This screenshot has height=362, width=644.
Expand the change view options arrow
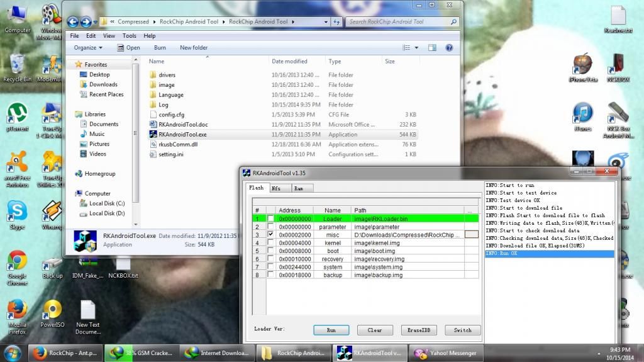(x=416, y=48)
